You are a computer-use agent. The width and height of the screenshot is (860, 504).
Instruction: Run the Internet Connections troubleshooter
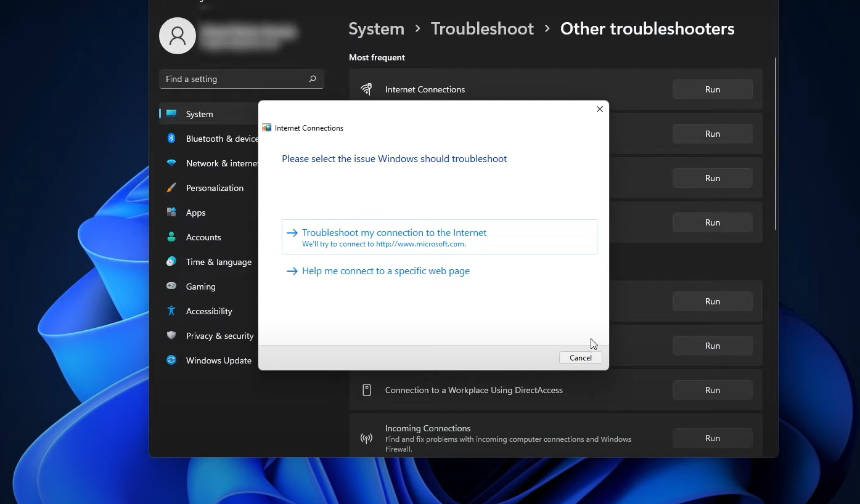[712, 89]
